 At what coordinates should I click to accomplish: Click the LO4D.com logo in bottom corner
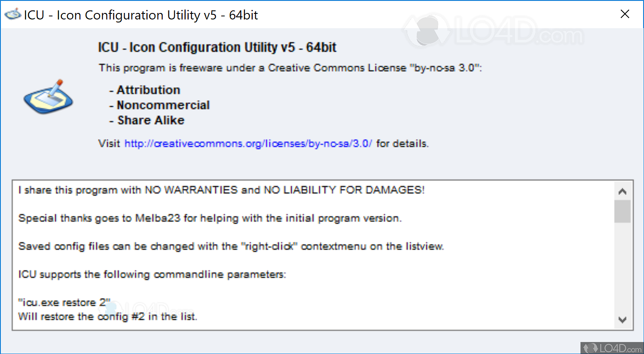click(x=612, y=348)
